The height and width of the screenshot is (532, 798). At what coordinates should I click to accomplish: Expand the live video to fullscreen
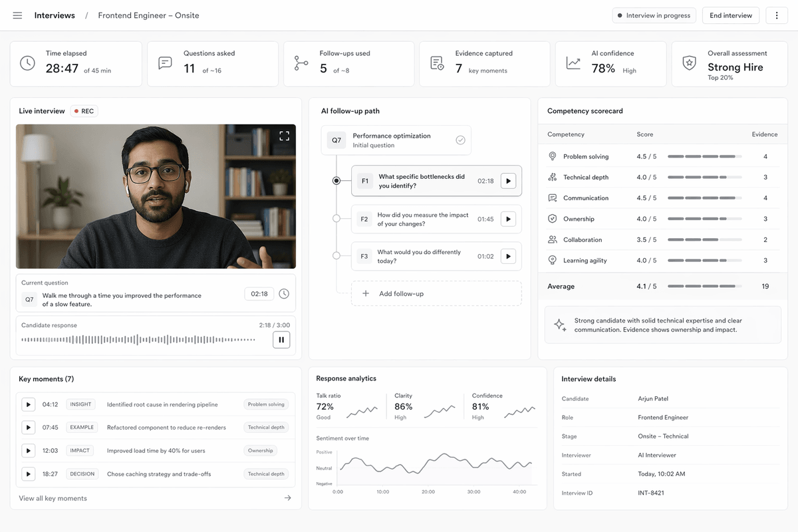coord(284,136)
